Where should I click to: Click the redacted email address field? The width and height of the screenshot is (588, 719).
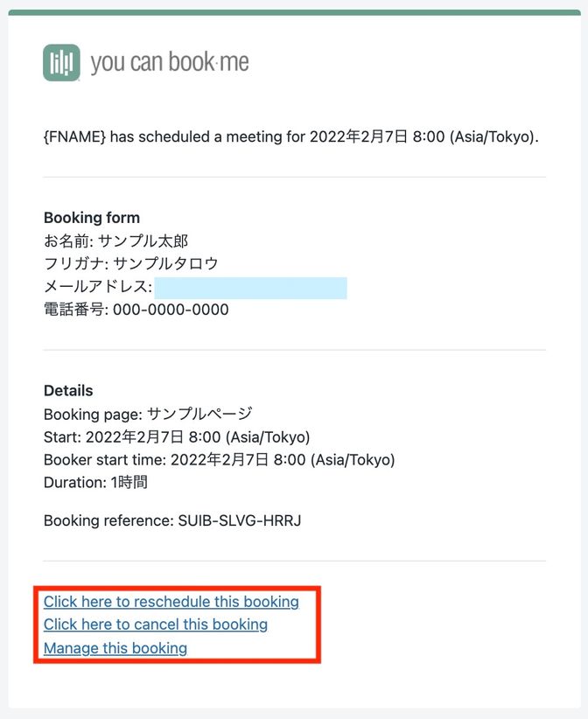250,288
